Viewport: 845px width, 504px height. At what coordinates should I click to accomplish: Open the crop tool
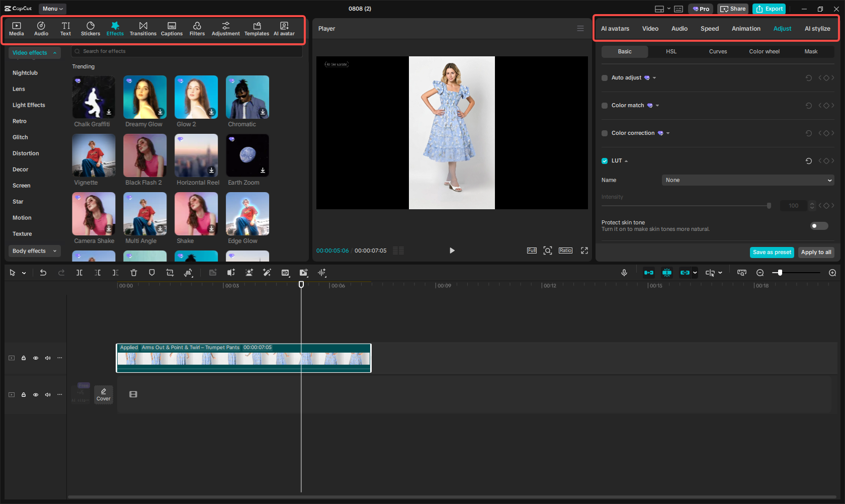170,273
